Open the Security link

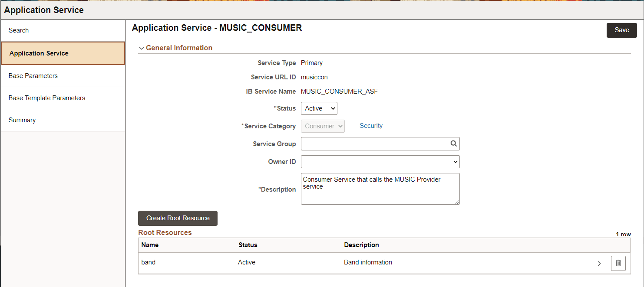pos(371,125)
